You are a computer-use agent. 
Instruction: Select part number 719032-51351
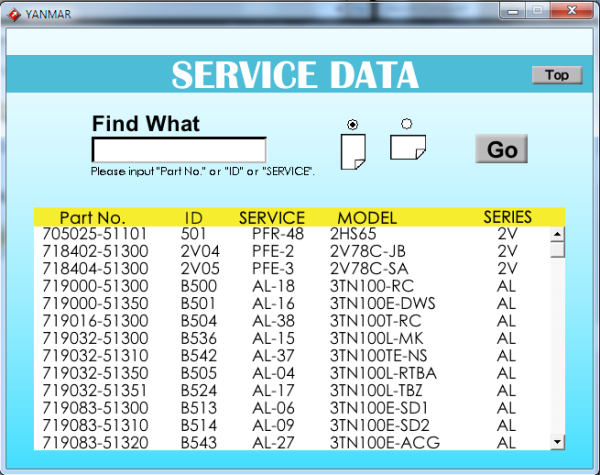coord(95,391)
